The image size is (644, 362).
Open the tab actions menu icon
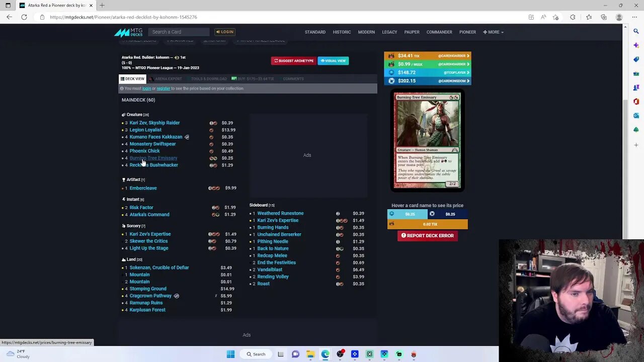pyautogui.click(x=8, y=6)
